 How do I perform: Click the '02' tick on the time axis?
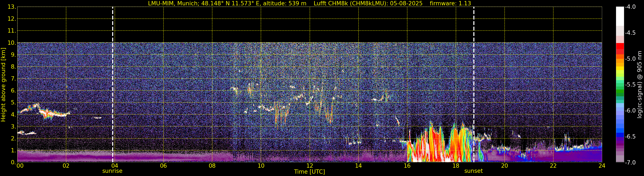[66, 166]
